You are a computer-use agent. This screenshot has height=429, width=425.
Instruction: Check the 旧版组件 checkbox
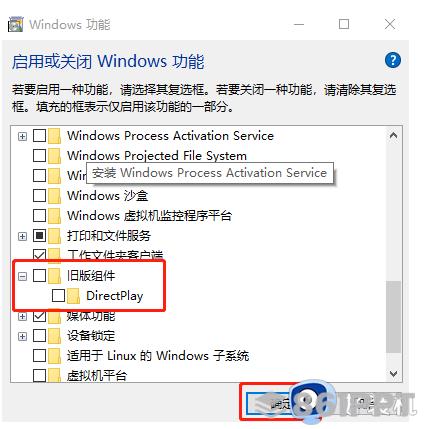39,276
